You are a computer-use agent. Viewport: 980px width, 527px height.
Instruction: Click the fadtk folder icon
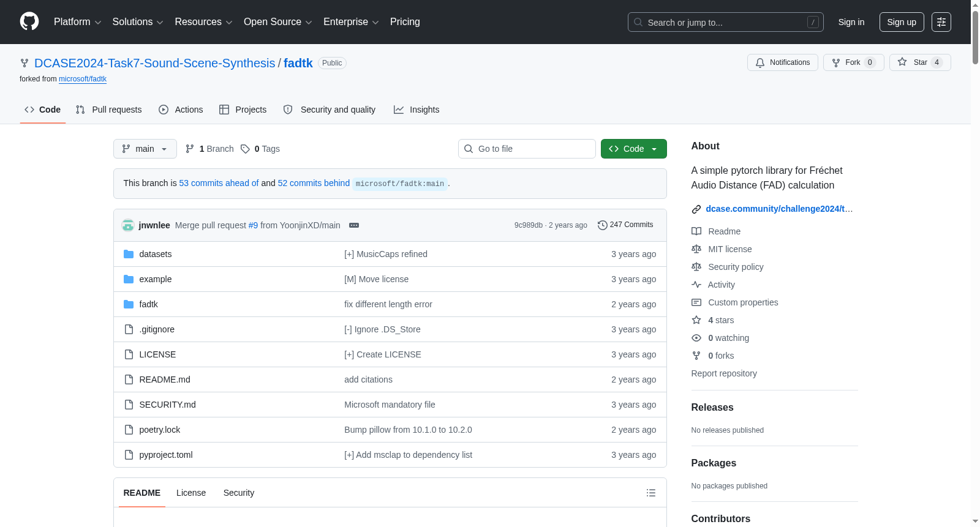point(129,304)
